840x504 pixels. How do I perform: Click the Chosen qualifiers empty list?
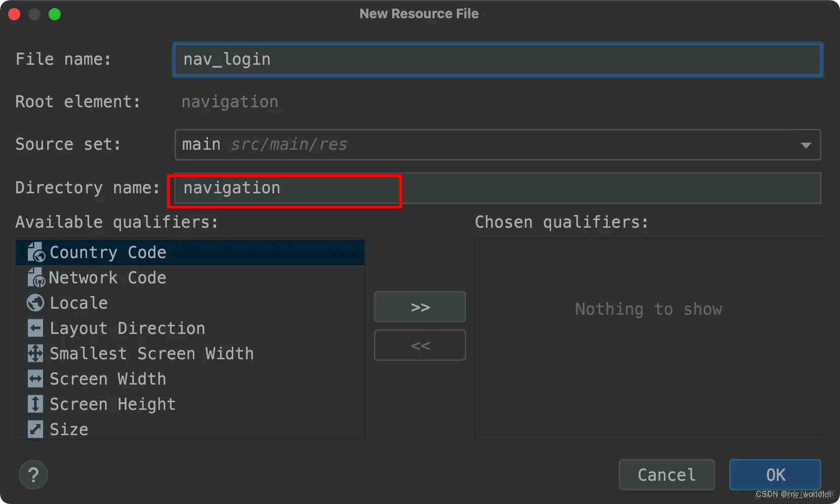coord(649,339)
